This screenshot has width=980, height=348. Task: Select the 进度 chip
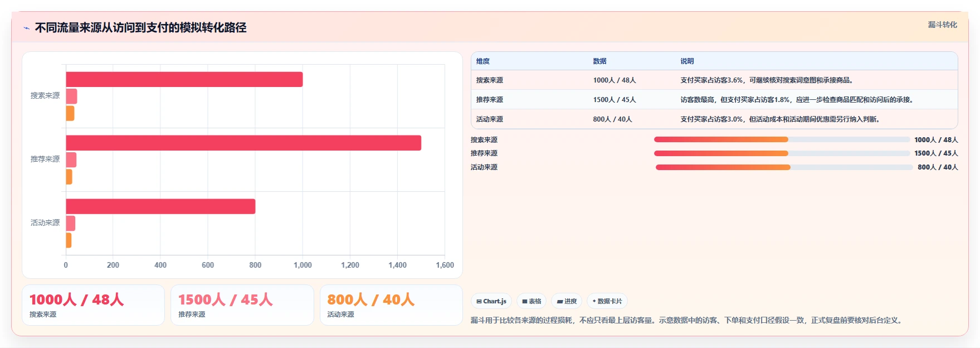point(567,301)
